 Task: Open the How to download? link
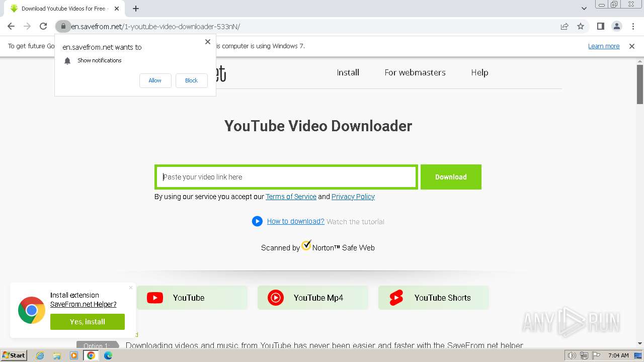tap(295, 221)
